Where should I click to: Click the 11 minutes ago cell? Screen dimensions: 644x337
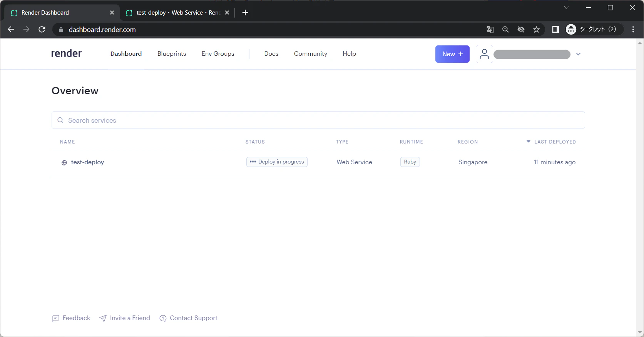(x=555, y=162)
